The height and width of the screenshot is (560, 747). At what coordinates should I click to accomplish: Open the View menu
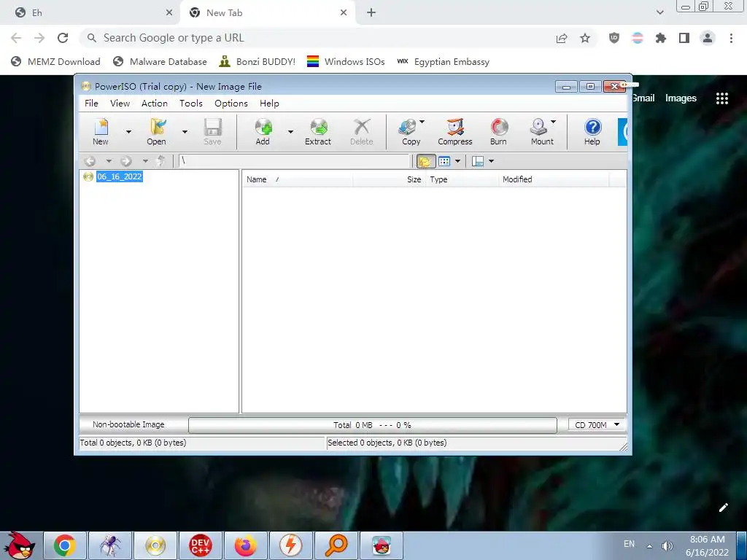tap(120, 104)
